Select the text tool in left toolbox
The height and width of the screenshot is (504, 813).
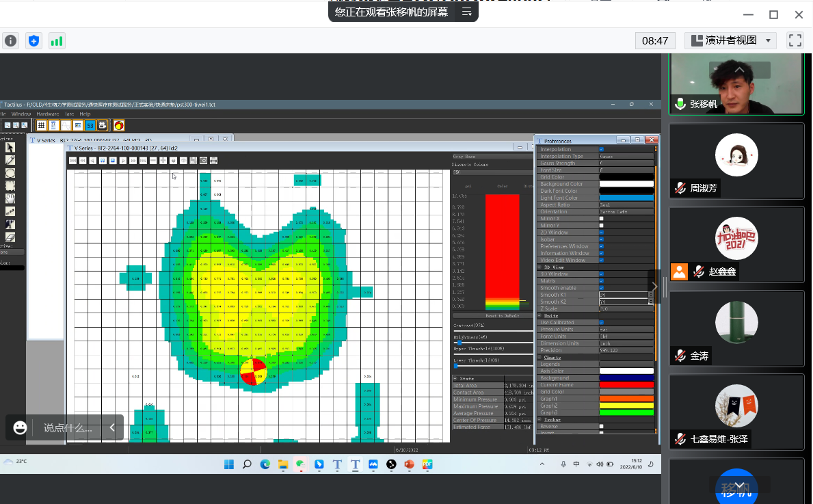10,224
